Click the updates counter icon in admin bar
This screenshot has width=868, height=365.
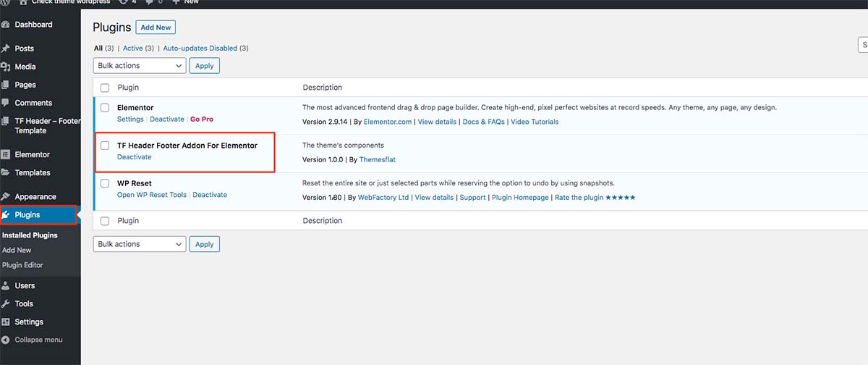coord(124,2)
